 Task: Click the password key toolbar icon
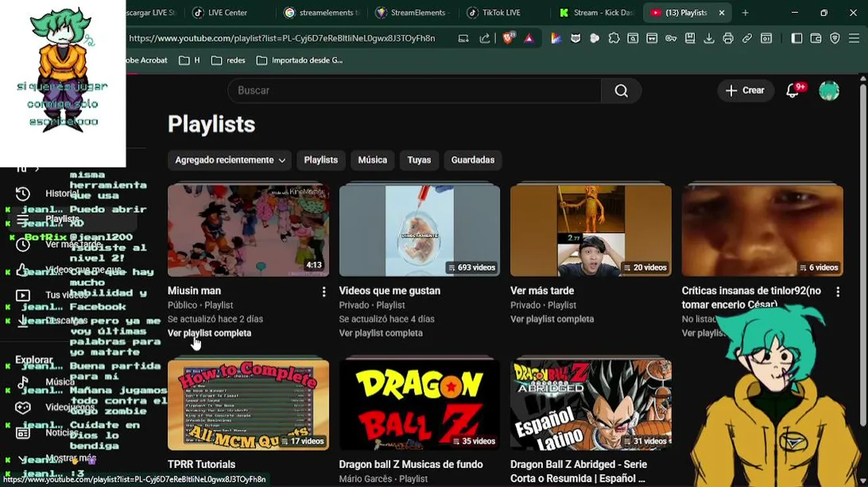671,39
